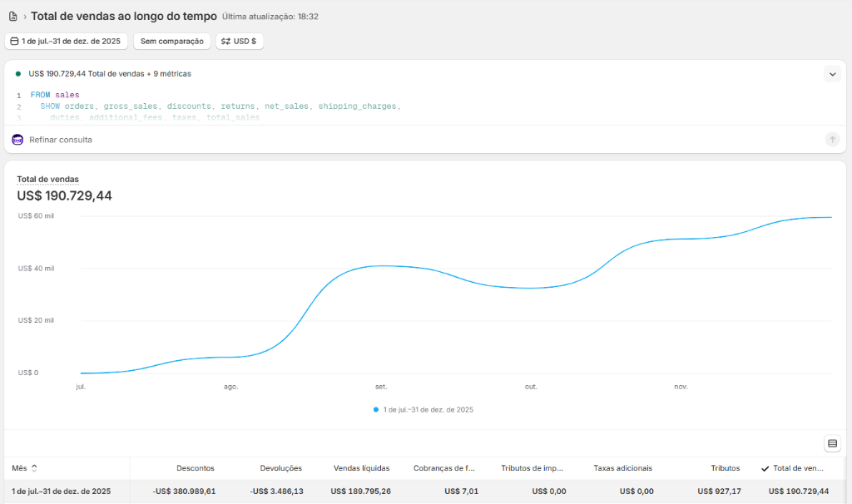The width and height of the screenshot is (852, 504).
Task: Open the Sem comparação comparison selector
Action: pos(171,41)
